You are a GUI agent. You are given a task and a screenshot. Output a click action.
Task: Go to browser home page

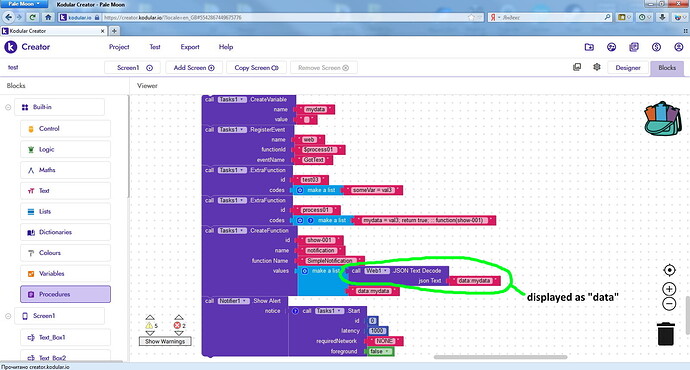(x=48, y=17)
